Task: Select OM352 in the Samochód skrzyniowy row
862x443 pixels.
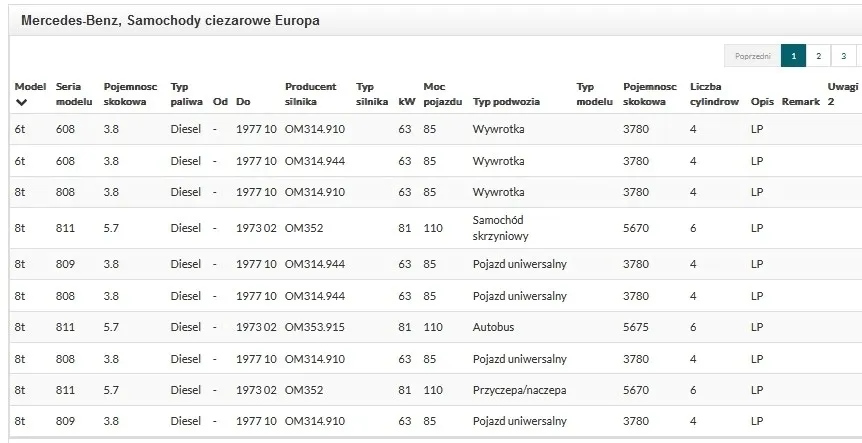Action: point(303,228)
